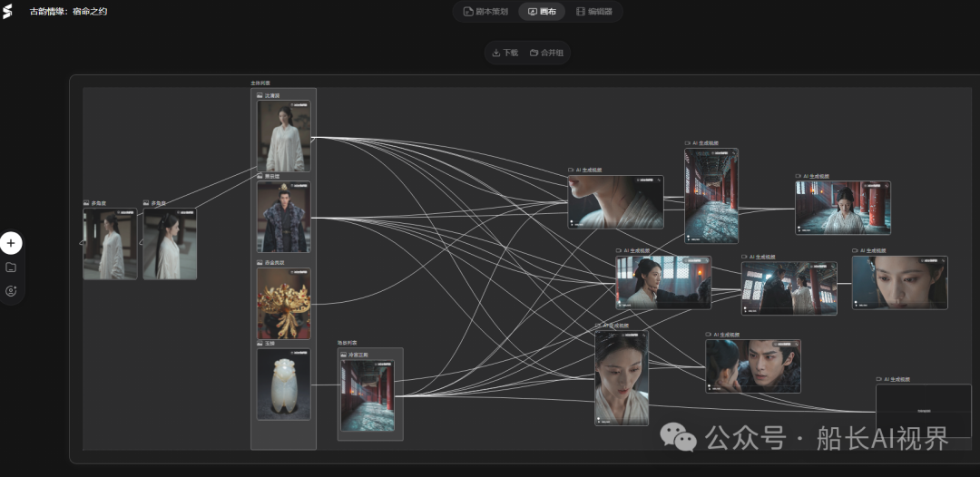The width and height of the screenshot is (980, 477).
Task: Click video icon above standing couple video node
Action: [744, 257]
